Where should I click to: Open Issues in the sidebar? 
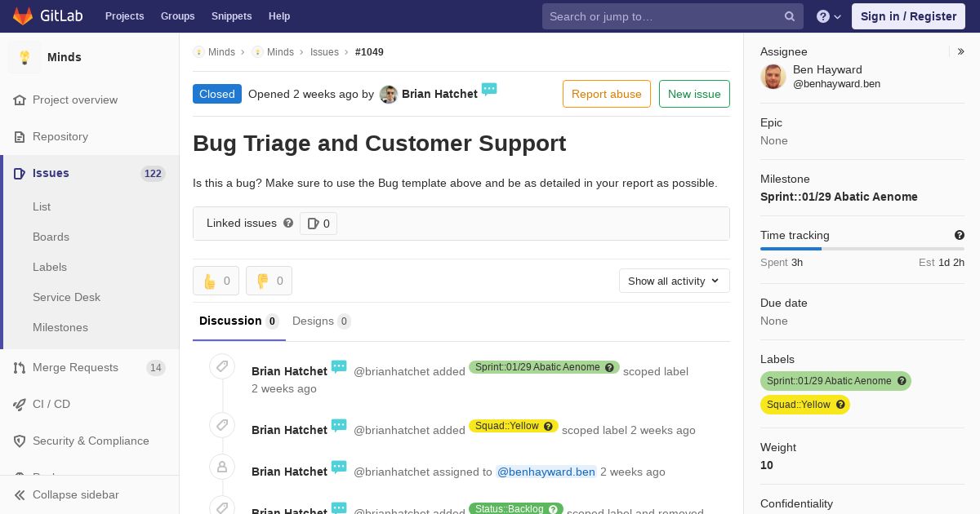click(x=51, y=173)
